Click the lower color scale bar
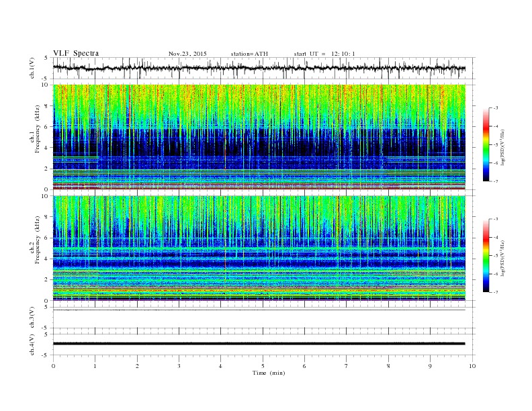 486,255
